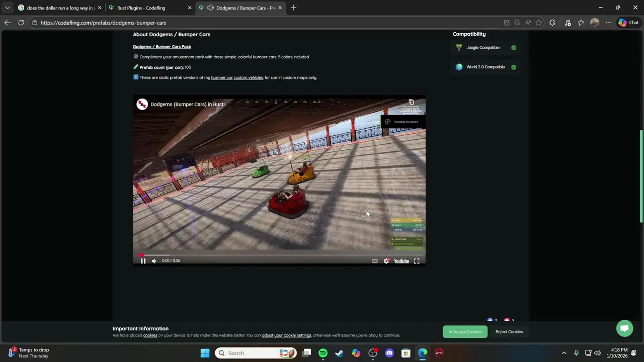The height and width of the screenshot is (362, 644).
Task: Open the cookies info link
Action: coord(150,335)
